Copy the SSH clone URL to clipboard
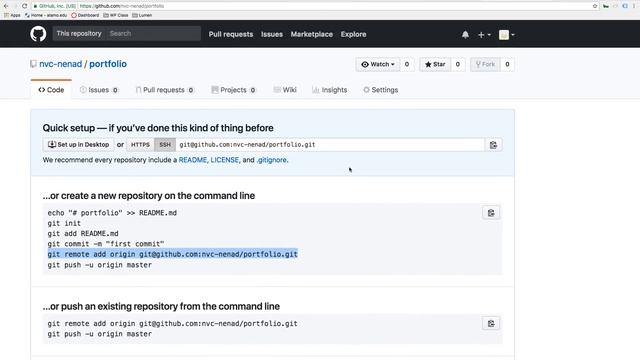The image size is (640, 360). pyautogui.click(x=493, y=145)
